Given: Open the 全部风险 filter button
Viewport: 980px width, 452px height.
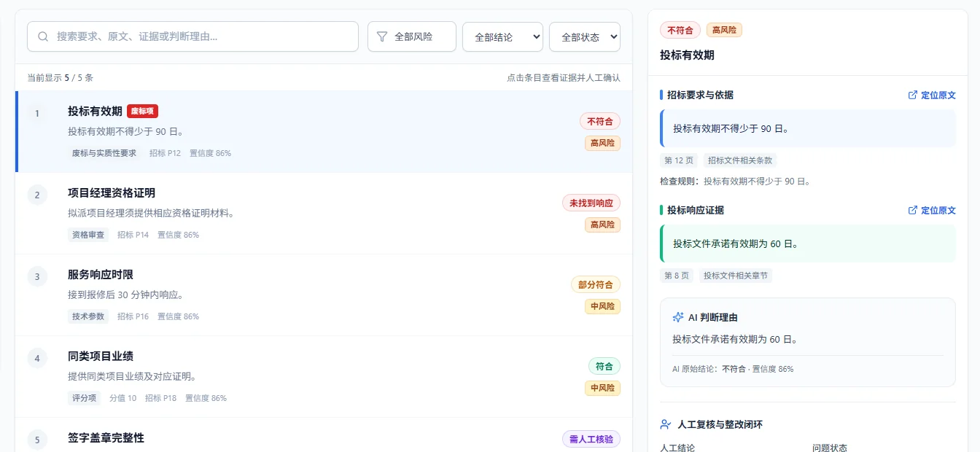Looking at the screenshot, I should (412, 36).
